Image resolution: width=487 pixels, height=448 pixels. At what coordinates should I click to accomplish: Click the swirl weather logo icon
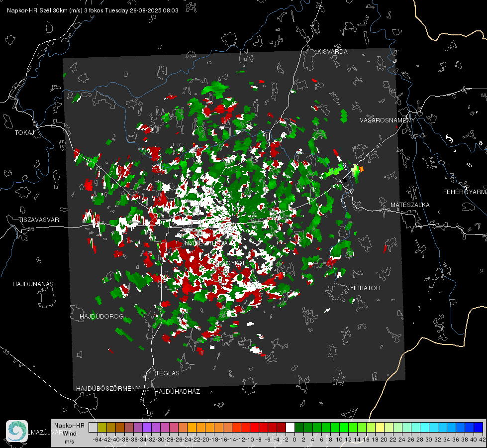17,431
